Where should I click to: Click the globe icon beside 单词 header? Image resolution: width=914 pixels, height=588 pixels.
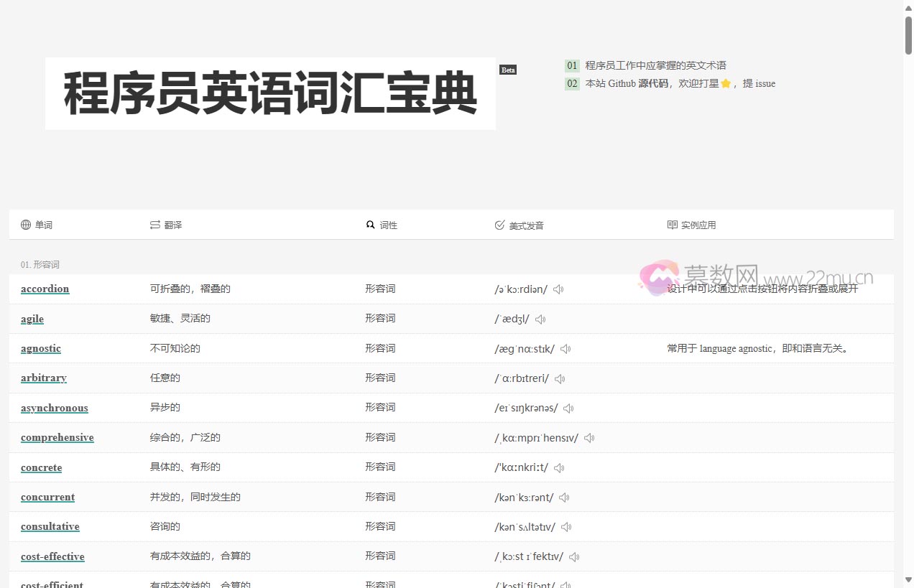click(x=25, y=225)
